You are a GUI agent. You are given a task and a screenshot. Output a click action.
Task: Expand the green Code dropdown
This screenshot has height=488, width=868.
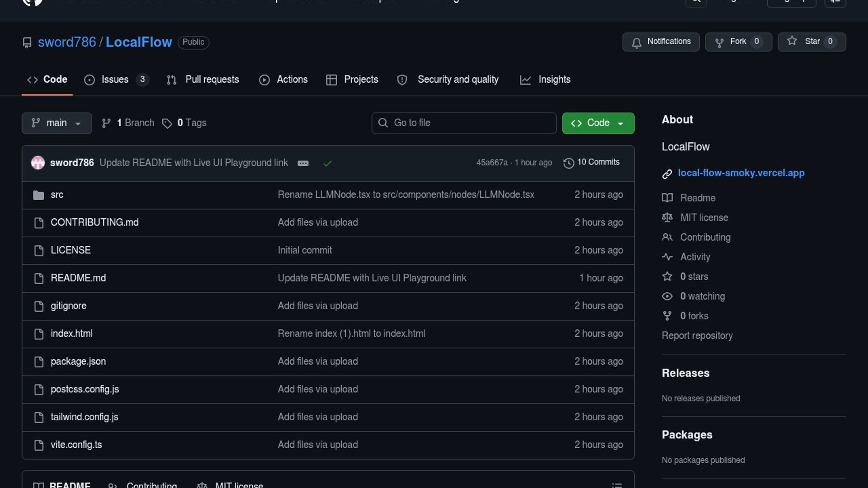click(598, 123)
